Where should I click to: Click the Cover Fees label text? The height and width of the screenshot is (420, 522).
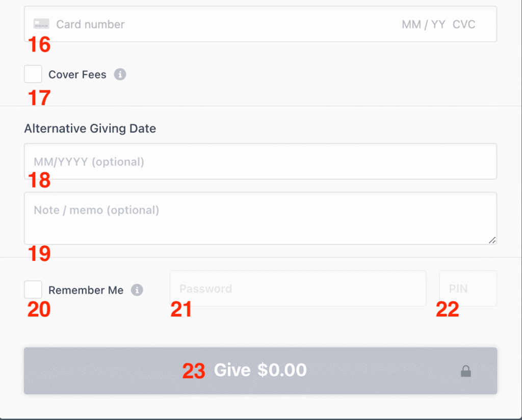pyautogui.click(x=77, y=75)
